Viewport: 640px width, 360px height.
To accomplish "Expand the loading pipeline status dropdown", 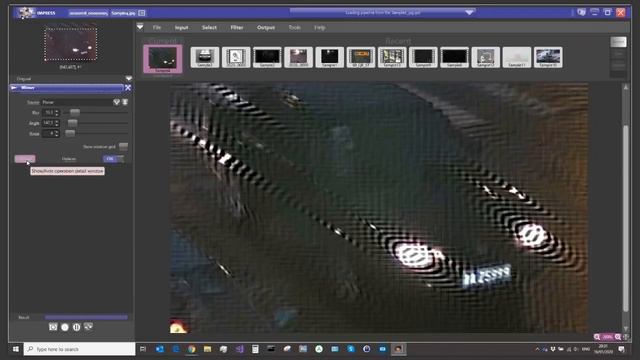I will pos(469,13).
